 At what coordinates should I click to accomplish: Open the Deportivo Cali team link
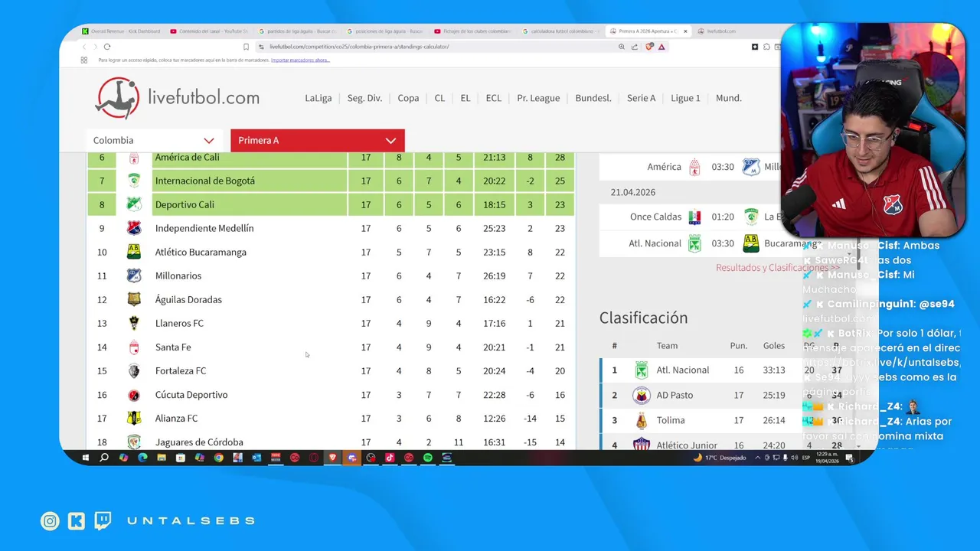185,204
